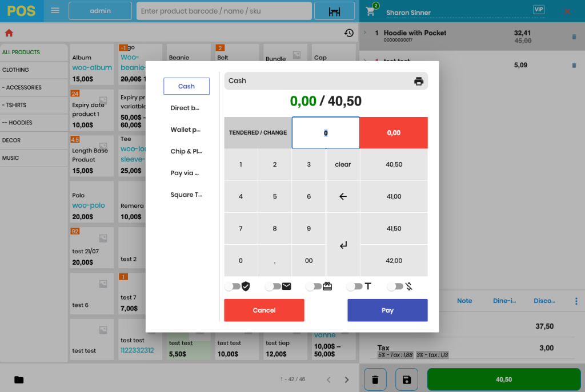Click the tendered amount input field
The height and width of the screenshot is (392, 585).
(326, 133)
